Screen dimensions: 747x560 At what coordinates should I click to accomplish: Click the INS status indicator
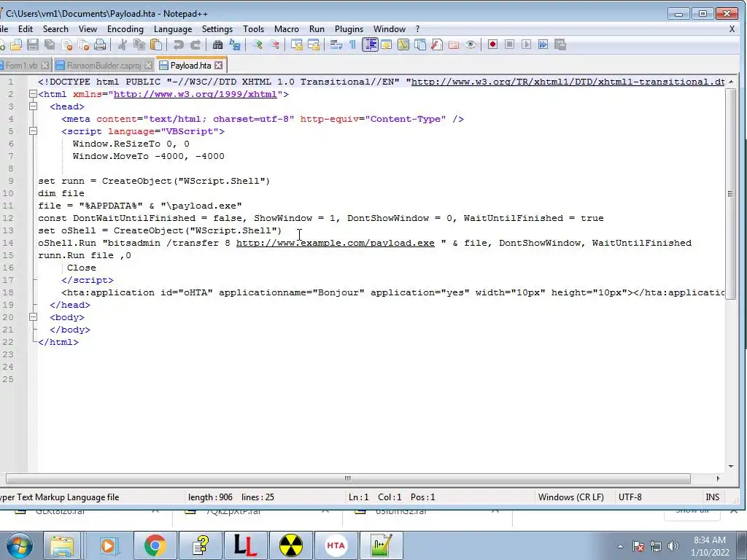point(713,497)
